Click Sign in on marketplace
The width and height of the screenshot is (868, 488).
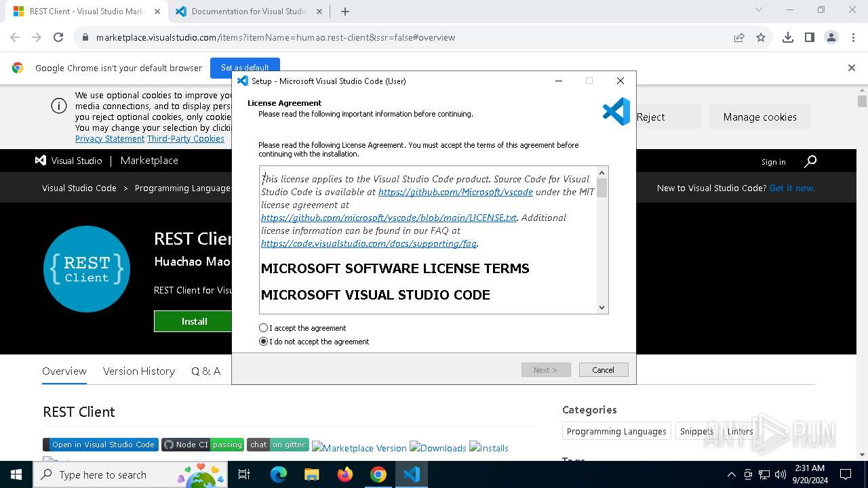[x=773, y=162]
